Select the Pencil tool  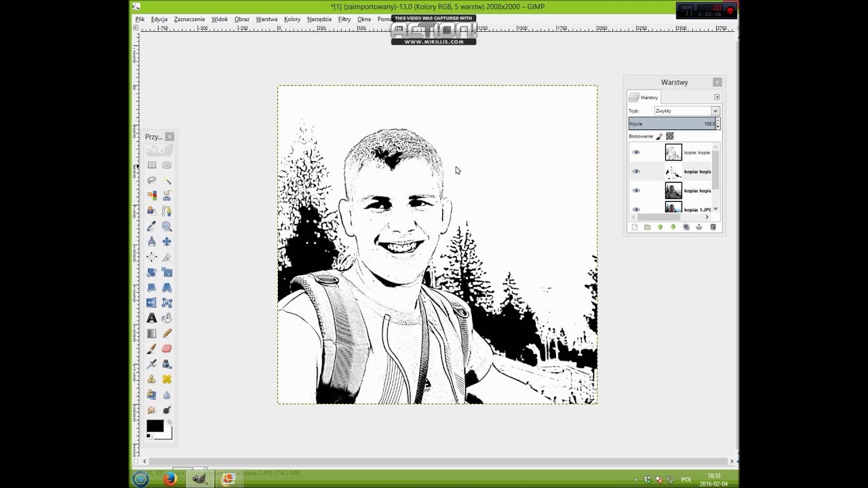(167, 333)
